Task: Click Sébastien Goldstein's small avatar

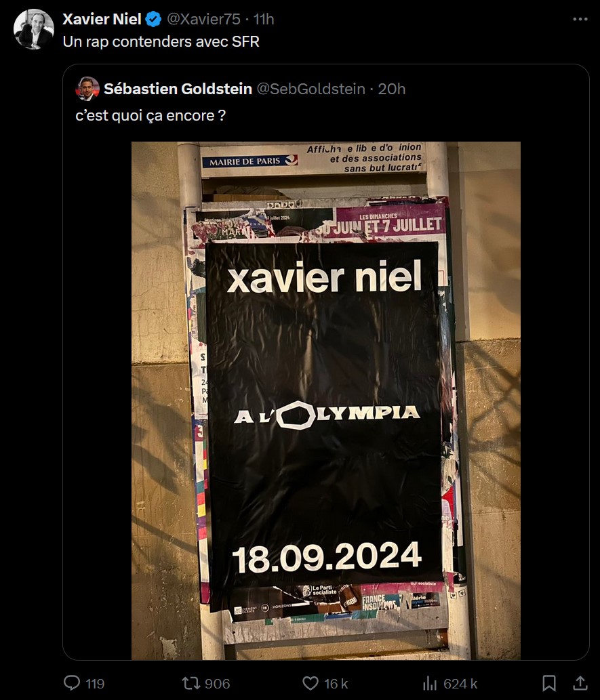Action: pyautogui.click(x=87, y=89)
